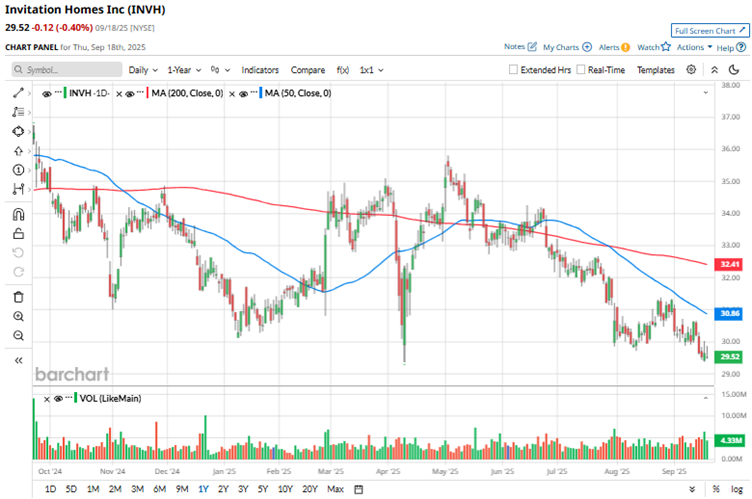Open the Templates menu
The height and width of the screenshot is (499, 752).
coord(656,70)
